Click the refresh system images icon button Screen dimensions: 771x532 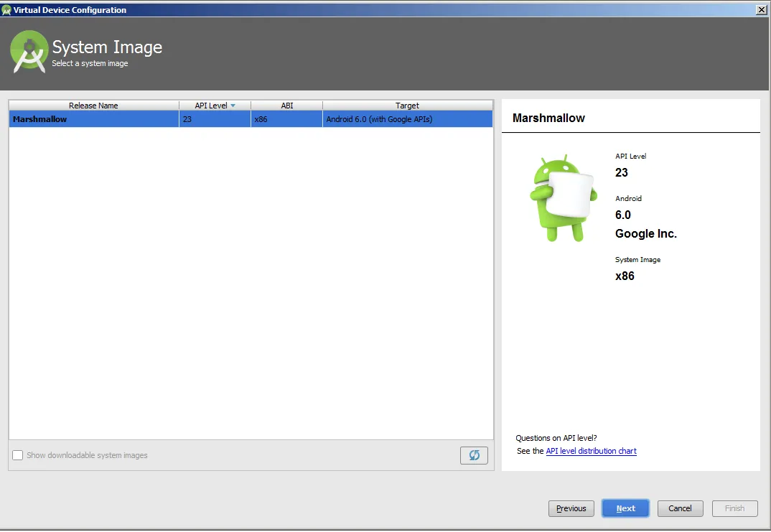(x=474, y=455)
